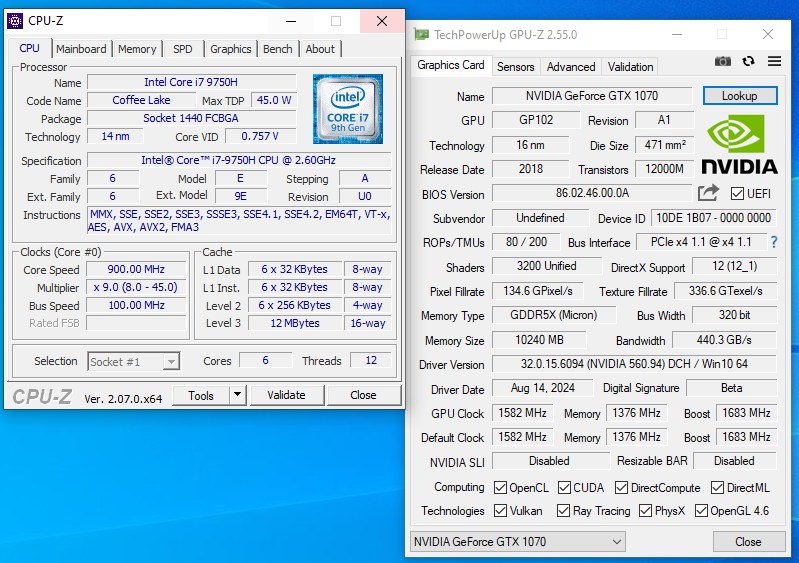Toggle the Ray Tracing checkbox
This screenshot has height=563, width=799.
(x=563, y=511)
